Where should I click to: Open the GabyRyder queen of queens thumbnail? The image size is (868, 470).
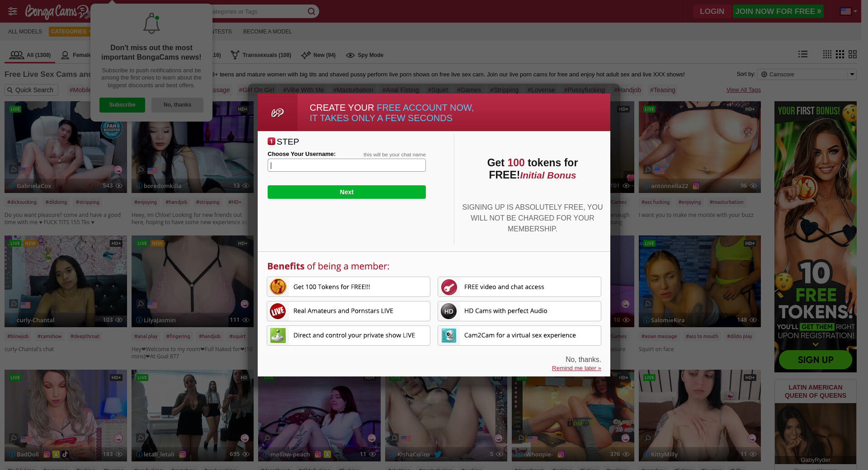point(816,433)
